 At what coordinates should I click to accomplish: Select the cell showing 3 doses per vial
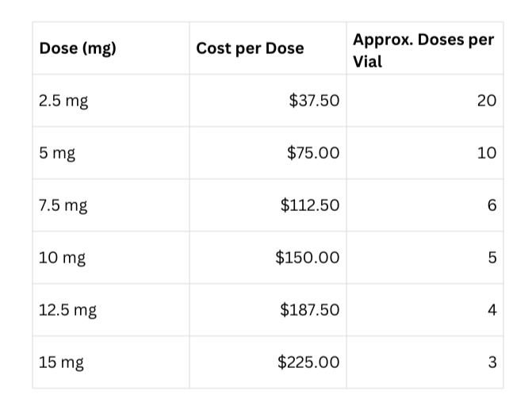point(425,362)
